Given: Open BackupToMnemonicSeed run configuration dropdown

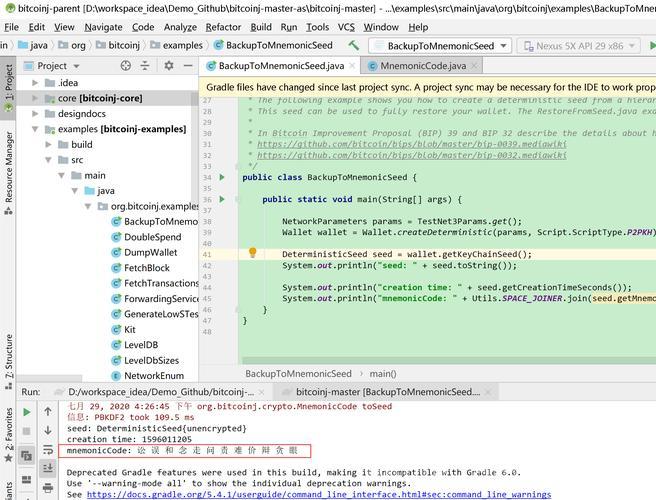Looking at the screenshot, I should tap(440, 46).
